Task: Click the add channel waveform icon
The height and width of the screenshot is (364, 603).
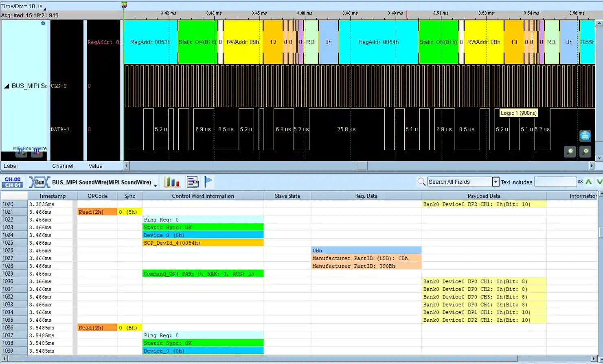Action: click(21, 153)
